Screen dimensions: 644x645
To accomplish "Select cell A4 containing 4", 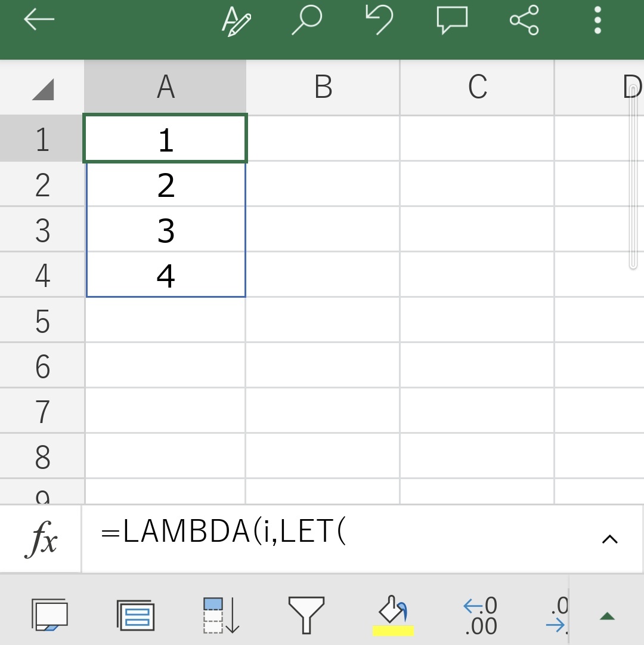I will pyautogui.click(x=165, y=275).
